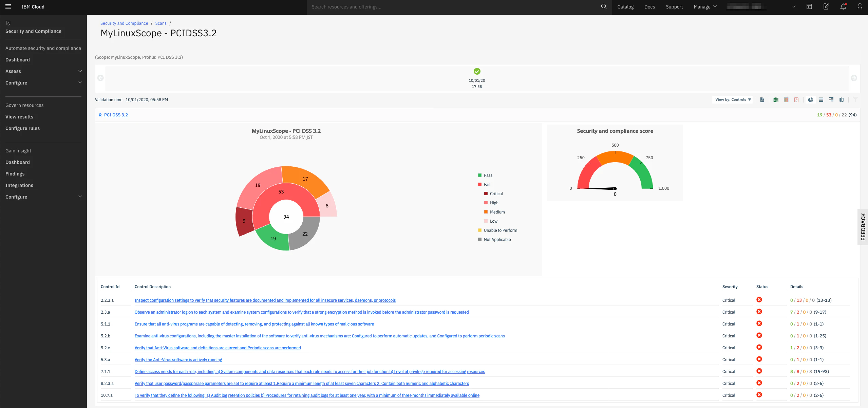Viewport: 868px width, 408px height.
Task: Open the account switcher dropdown chevron
Action: (793, 6)
